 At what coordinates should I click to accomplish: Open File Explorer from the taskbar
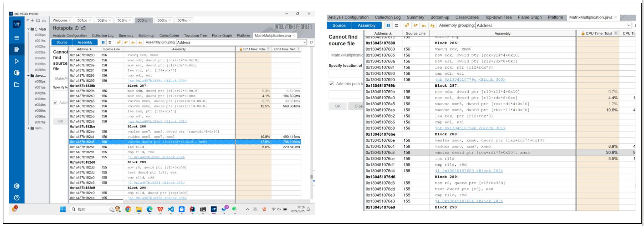(139, 209)
